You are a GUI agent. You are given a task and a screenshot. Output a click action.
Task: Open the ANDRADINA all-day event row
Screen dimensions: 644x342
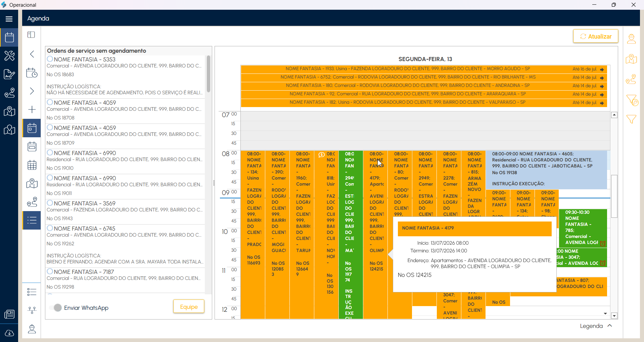pyautogui.click(x=424, y=86)
